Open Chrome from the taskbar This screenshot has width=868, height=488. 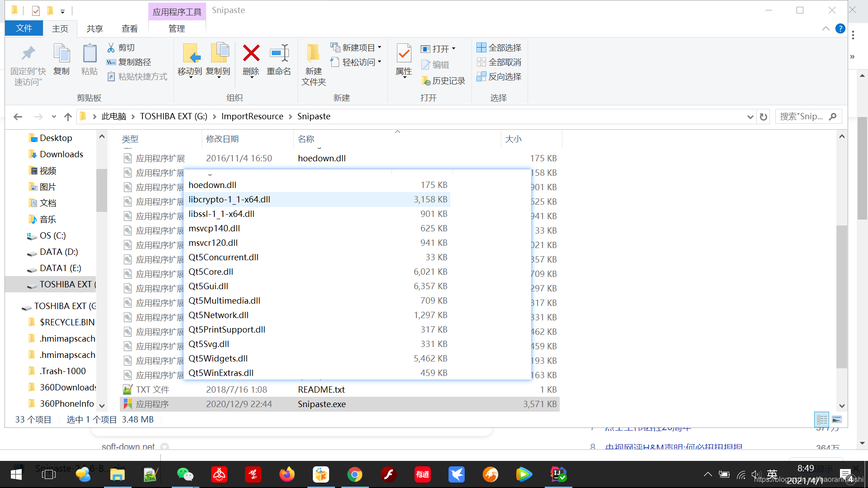pyautogui.click(x=354, y=474)
